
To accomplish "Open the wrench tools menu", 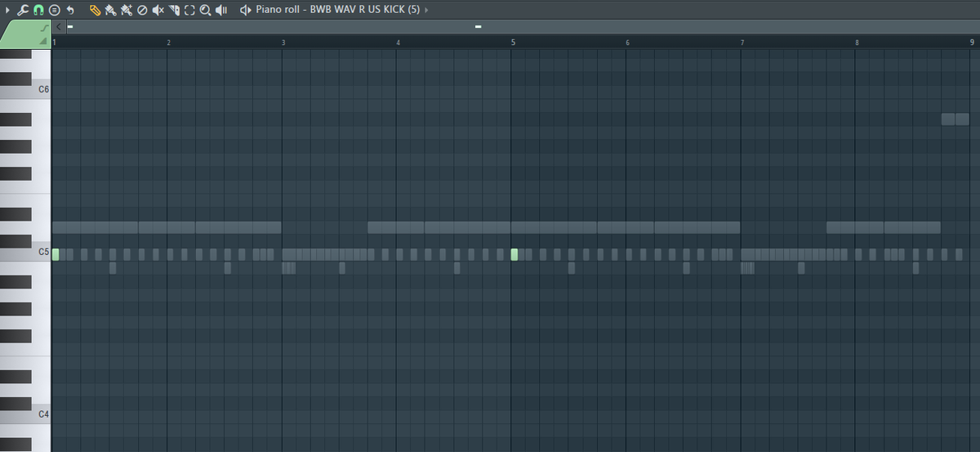I will click(23, 10).
